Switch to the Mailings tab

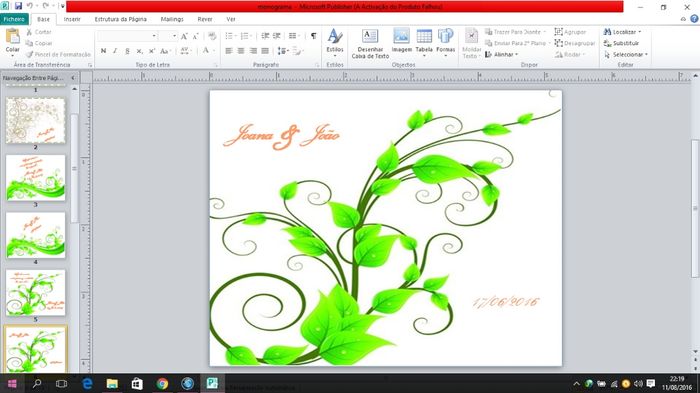(x=172, y=19)
